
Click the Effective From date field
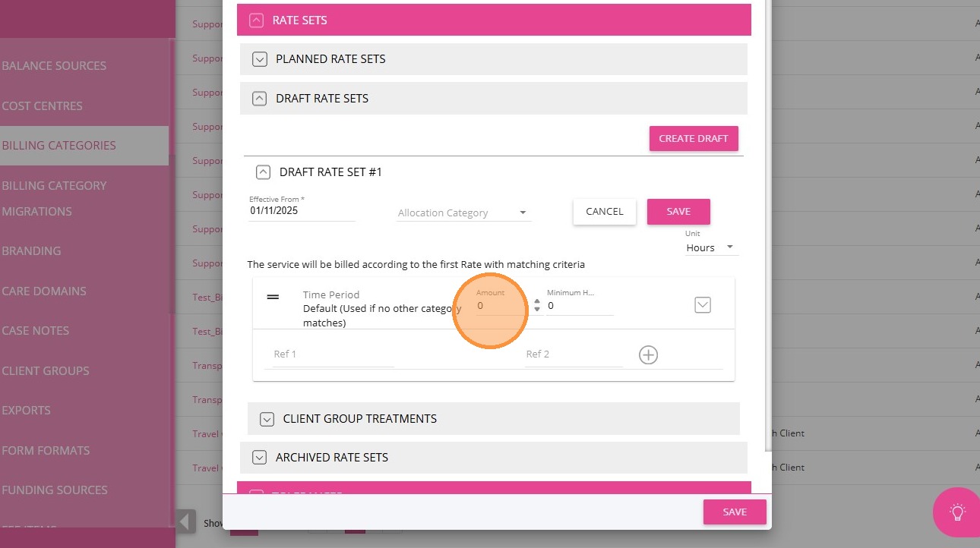coord(302,211)
